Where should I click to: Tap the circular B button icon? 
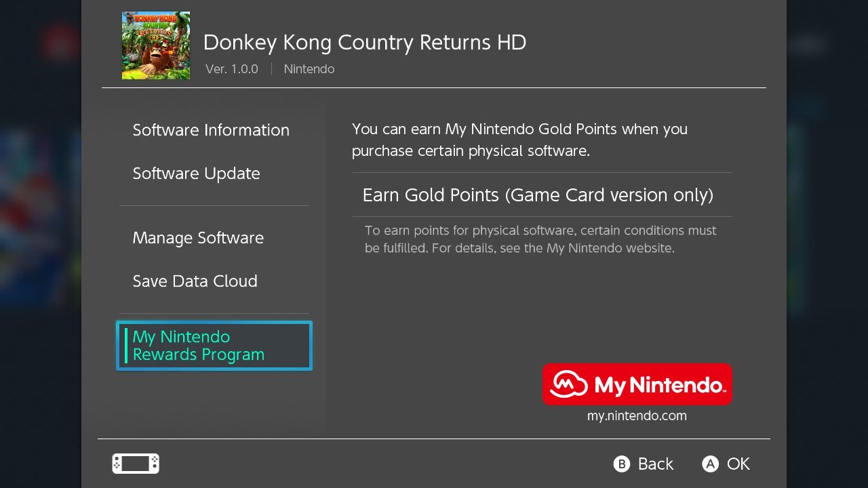(x=622, y=464)
